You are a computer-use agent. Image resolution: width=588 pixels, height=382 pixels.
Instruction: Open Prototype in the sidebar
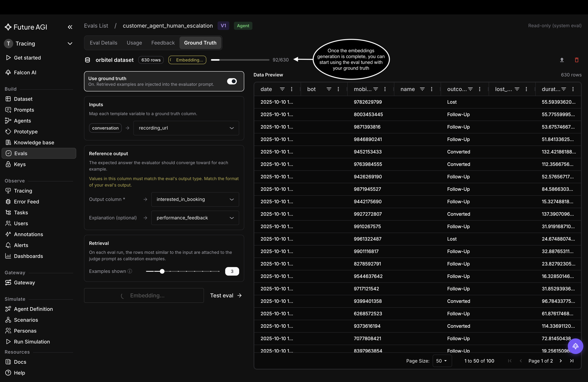click(x=39, y=131)
